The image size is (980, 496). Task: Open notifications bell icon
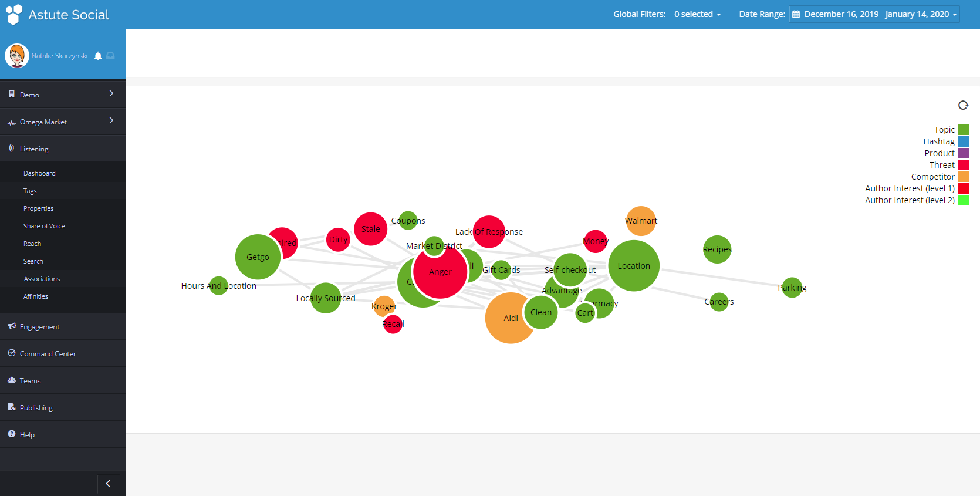tap(98, 56)
